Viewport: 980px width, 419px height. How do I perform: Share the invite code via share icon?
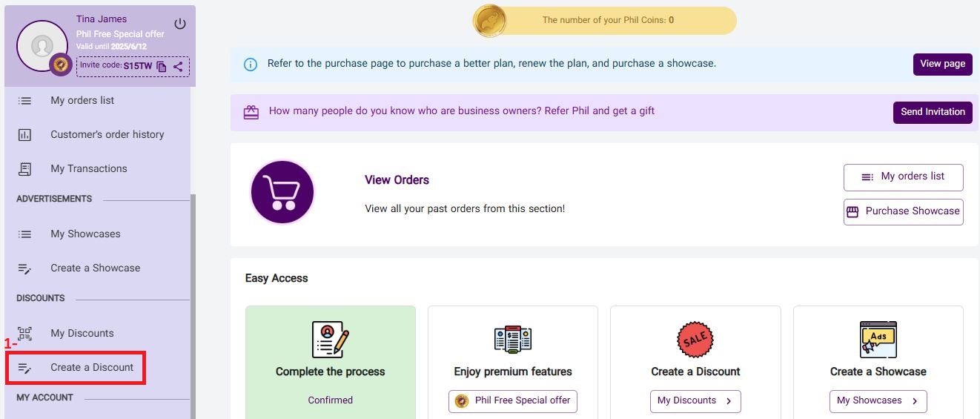tap(178, 67)
